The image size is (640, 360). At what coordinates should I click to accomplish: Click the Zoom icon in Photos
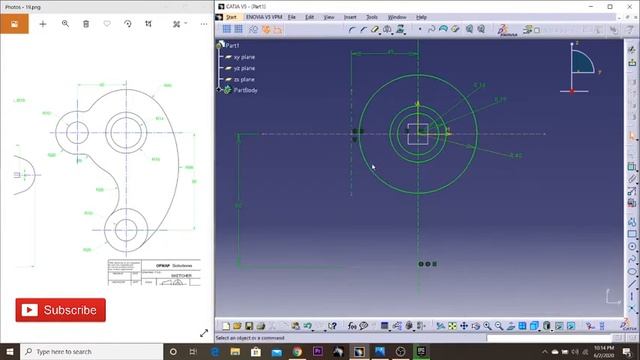coord(65,24)
